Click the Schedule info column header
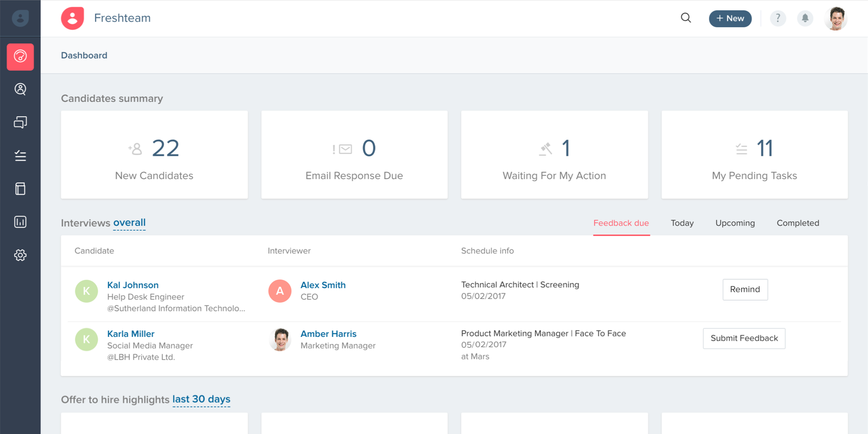The width and height of the screenshot is (868, 434). (487, 251)
